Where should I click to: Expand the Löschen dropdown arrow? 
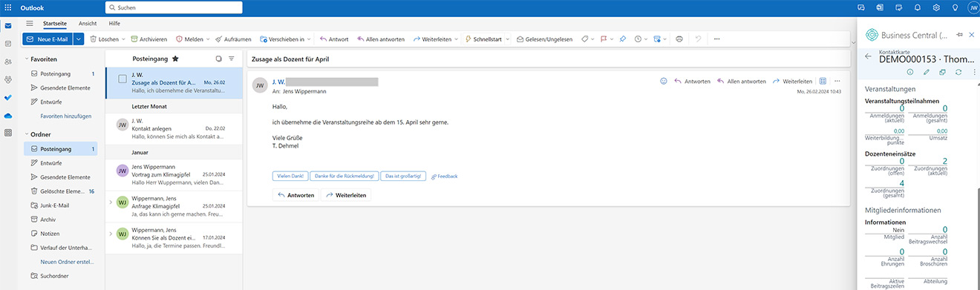[123, 39]
